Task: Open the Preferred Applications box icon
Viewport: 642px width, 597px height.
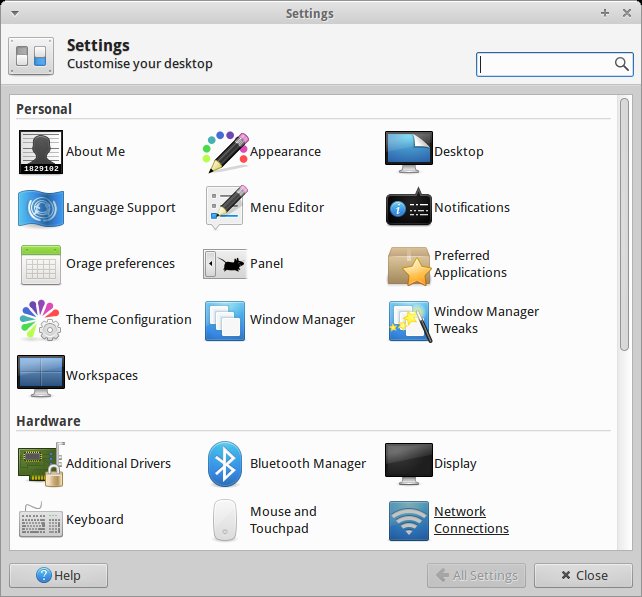Action: [x=409, y=266]
